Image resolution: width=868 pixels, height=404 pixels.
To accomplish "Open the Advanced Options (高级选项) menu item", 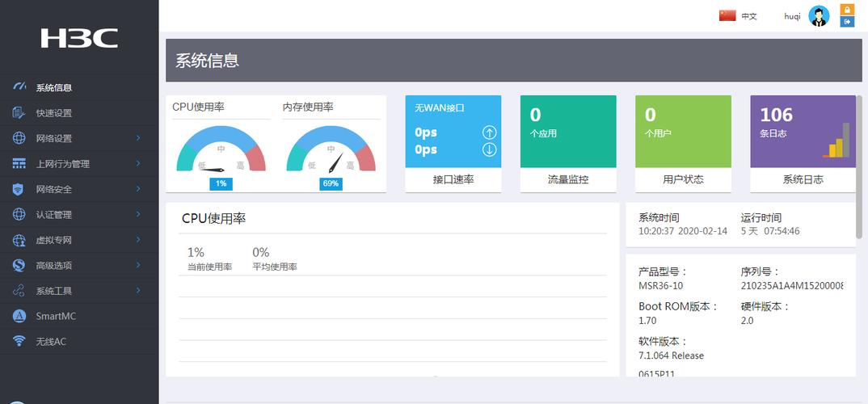I will tap(54, 265).
